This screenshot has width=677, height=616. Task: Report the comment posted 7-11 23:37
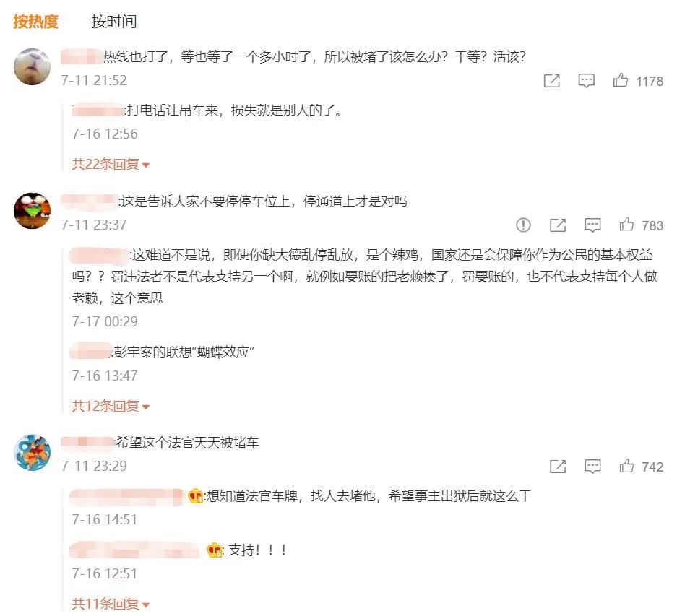point(523,225)
